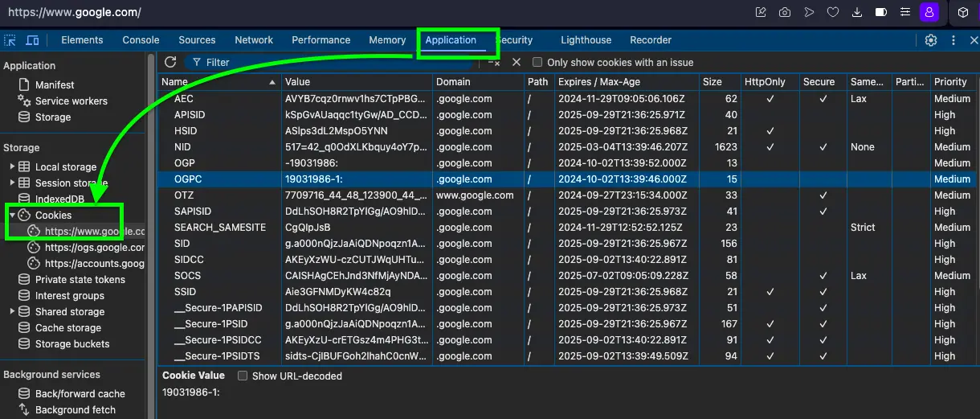Collapse the Cookies tree node
The width and height of the screenshot is (980, 419).
point(12,215)
